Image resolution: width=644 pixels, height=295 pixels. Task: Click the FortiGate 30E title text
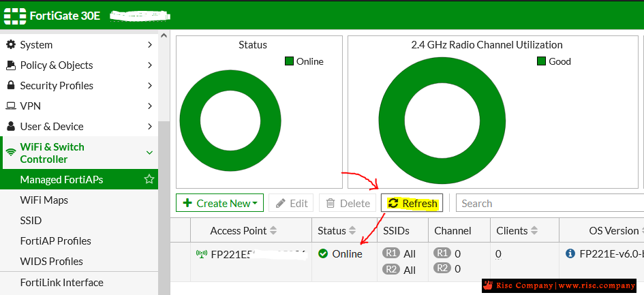click(x=65, y=16)
